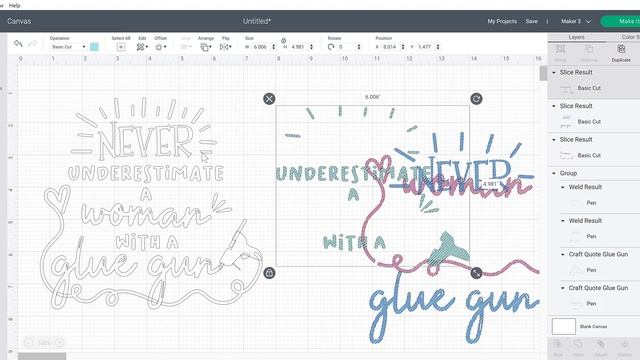This screenshot has width=640, height=360.
Task: Open the Canvas menu
Action: coord(19,21)
